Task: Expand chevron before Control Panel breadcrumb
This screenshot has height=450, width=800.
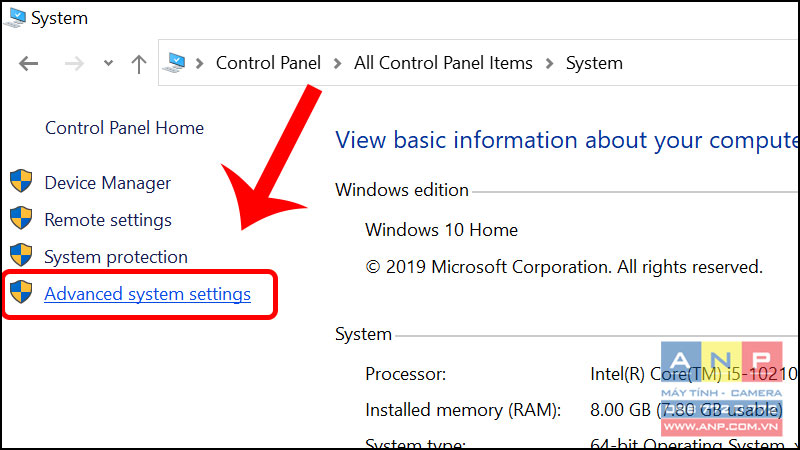Action: (x=199, y=63)
